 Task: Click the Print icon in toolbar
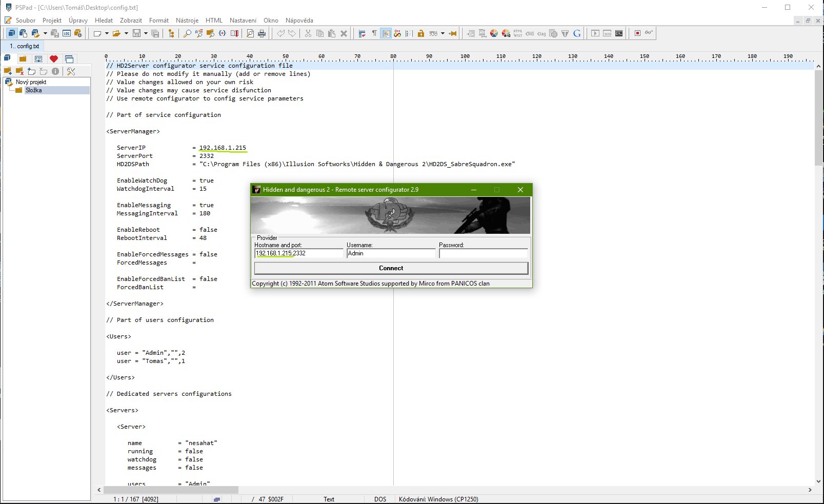pos(262,33)
